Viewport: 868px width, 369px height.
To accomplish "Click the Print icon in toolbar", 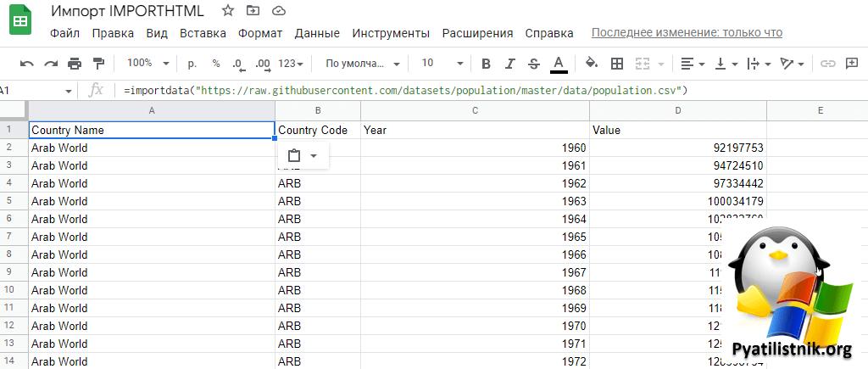I will click(x=75, y=64).
